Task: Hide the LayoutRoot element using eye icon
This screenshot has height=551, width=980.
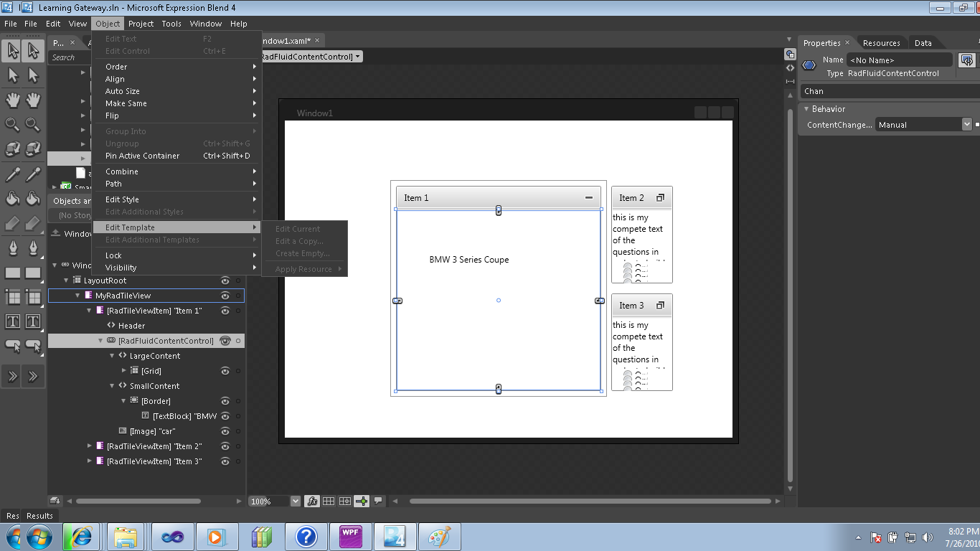Action: coord(225,281)
